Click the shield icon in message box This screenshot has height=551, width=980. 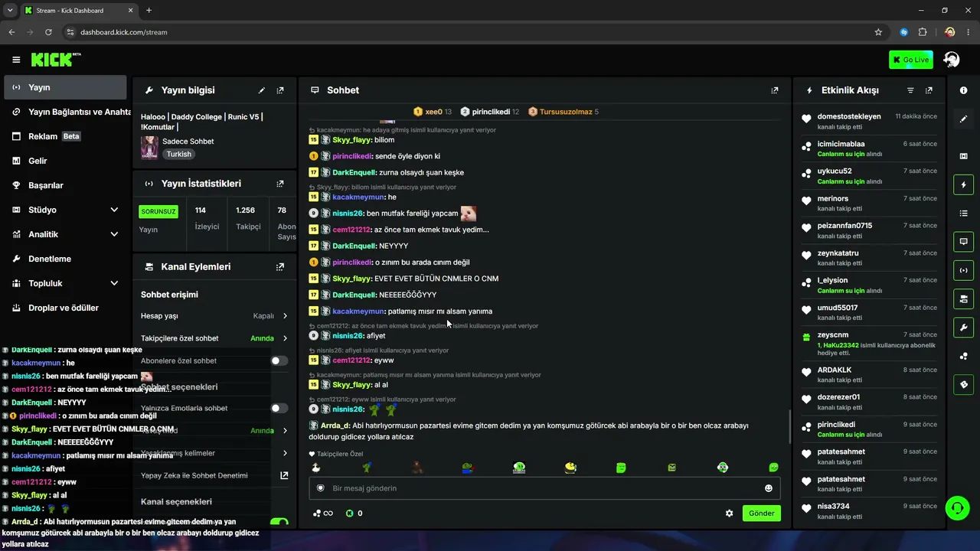tap(321, 488)
